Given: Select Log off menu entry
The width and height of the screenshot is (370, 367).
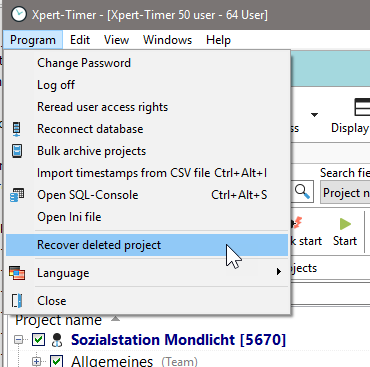Looking at the screenshot, I should (x=147, y=85).
